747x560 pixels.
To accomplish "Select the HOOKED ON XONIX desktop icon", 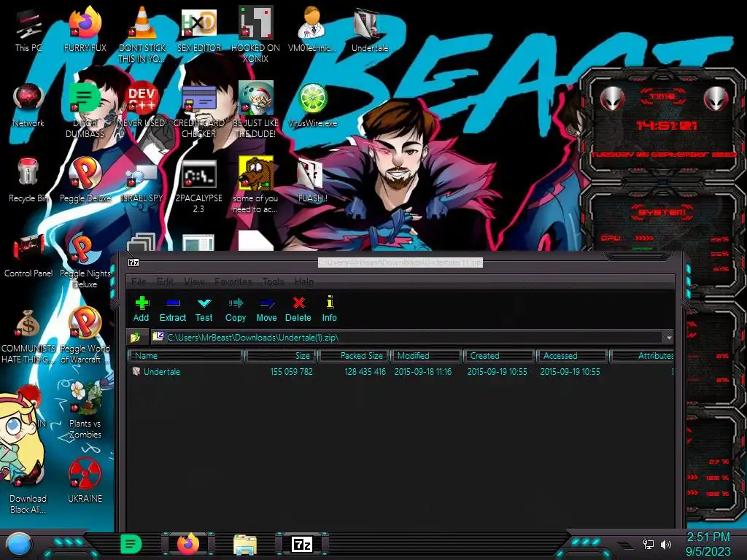I will [x=255, y=34].
